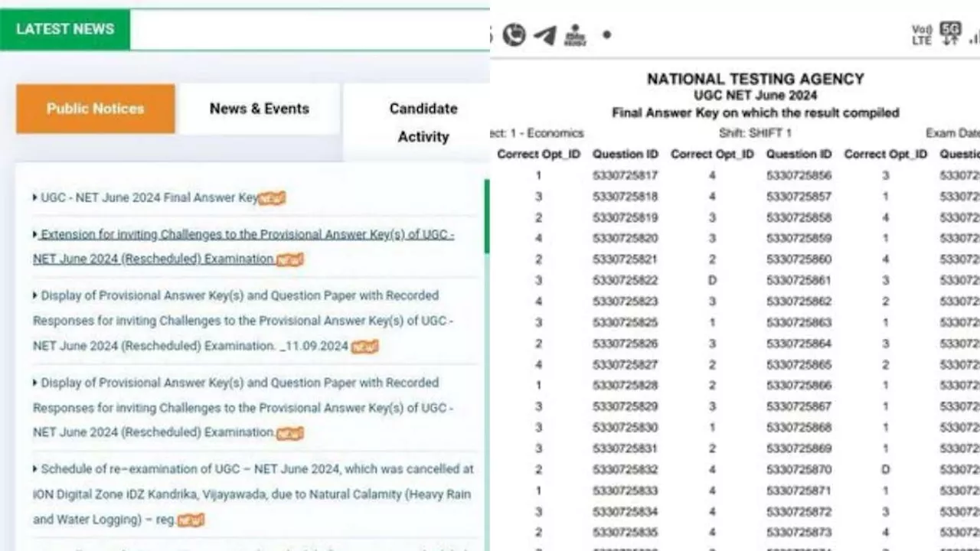The width and height of the screenshot is (980, 551).
Task: Select Question ID 5330725822
Action: point(625,280)
